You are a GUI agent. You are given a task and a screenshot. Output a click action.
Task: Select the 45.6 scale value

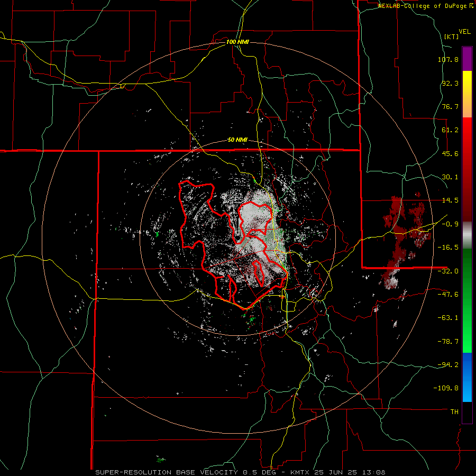point(450,153)
